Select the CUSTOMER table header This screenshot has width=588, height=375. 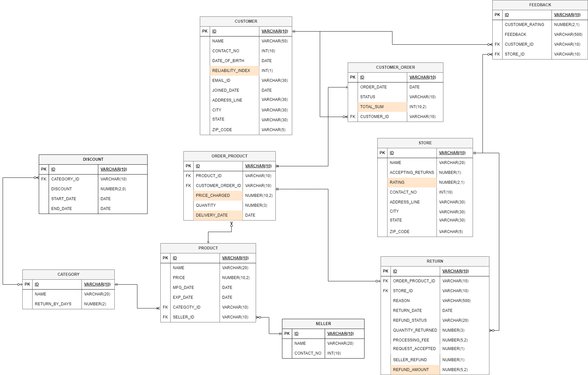coord(246,21)
